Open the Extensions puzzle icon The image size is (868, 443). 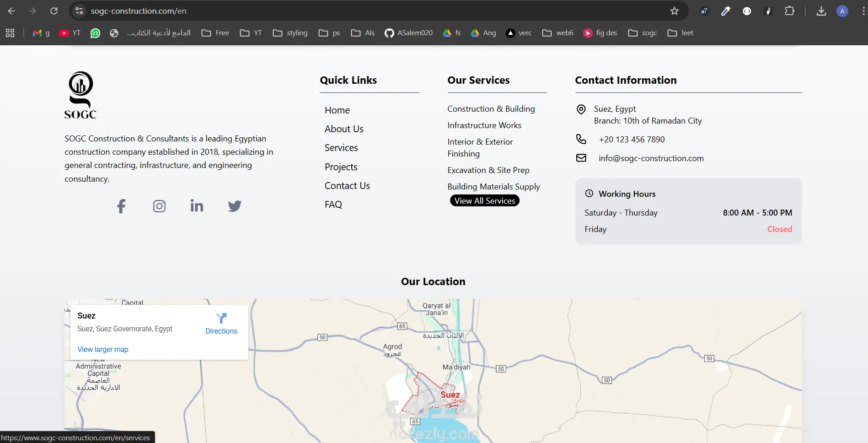pos(789,11)
